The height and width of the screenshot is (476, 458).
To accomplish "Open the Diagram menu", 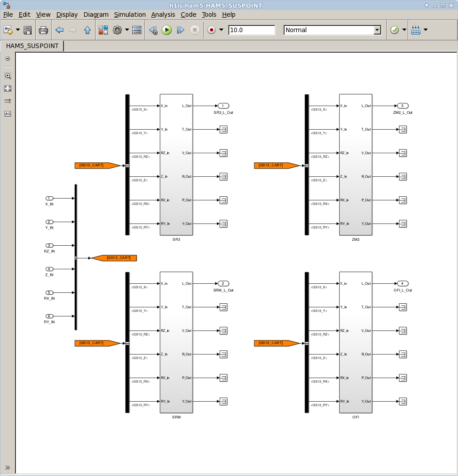I will click(96, 15).
